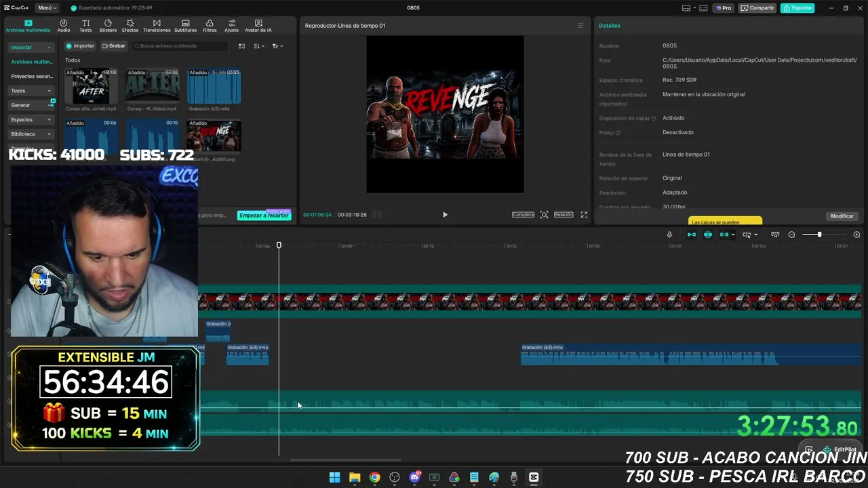
Task: Click the Pro badge button
Action: 723,8
